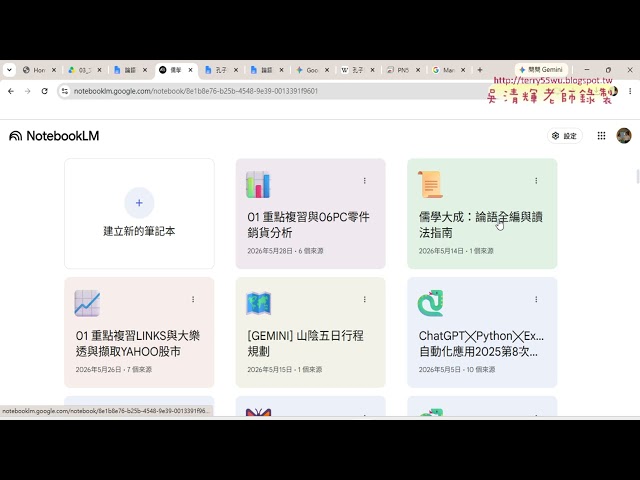Open the line chart icon of LINKS與大樂透 notebook
This screenshot has width=640, height=480.
87,303
